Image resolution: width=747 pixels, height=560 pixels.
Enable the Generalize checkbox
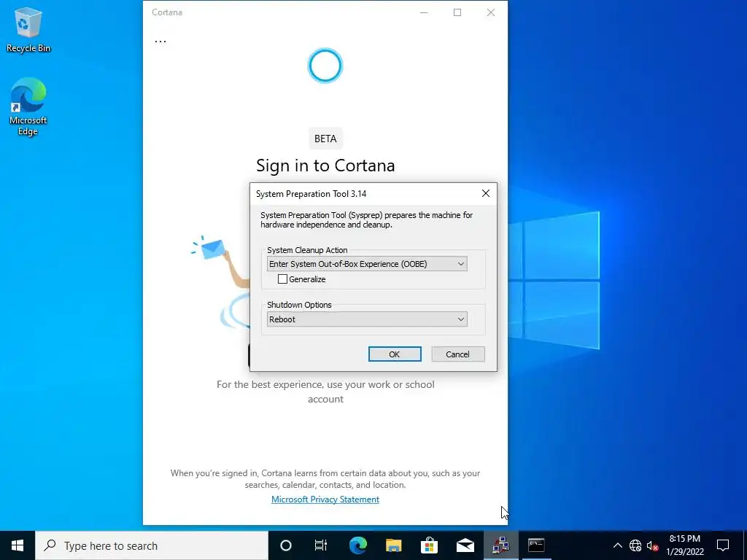click(x=282, y=279)
